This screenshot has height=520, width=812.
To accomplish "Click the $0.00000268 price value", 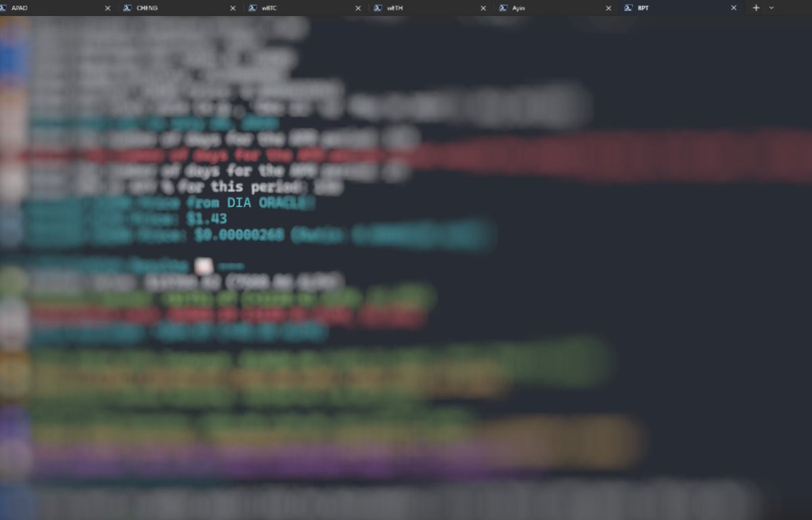I will 239,235.
